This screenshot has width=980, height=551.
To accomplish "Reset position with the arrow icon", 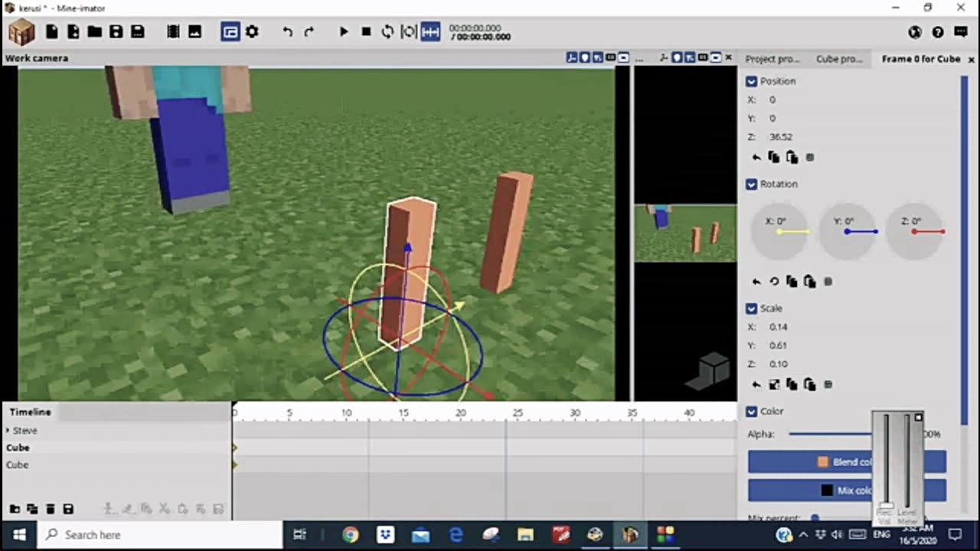I will click(756, 158).
